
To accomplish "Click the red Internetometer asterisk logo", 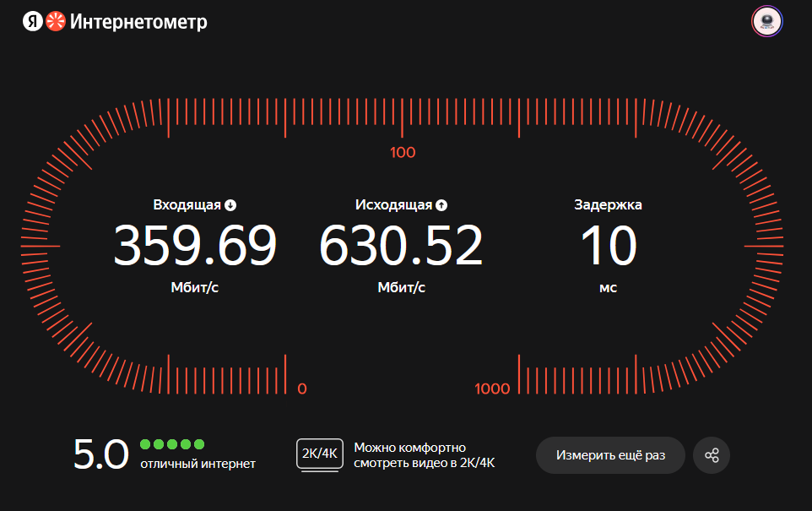I will tap(56, 21).
